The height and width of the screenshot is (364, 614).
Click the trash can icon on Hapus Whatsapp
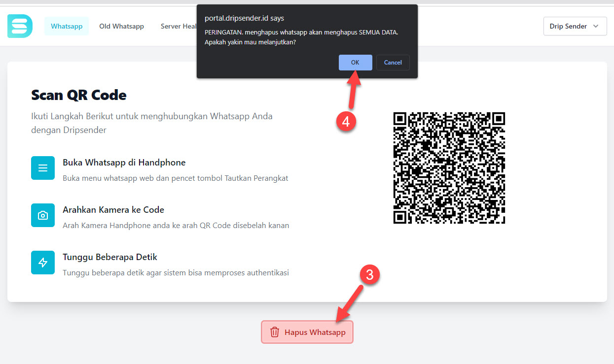pos(275,332)
